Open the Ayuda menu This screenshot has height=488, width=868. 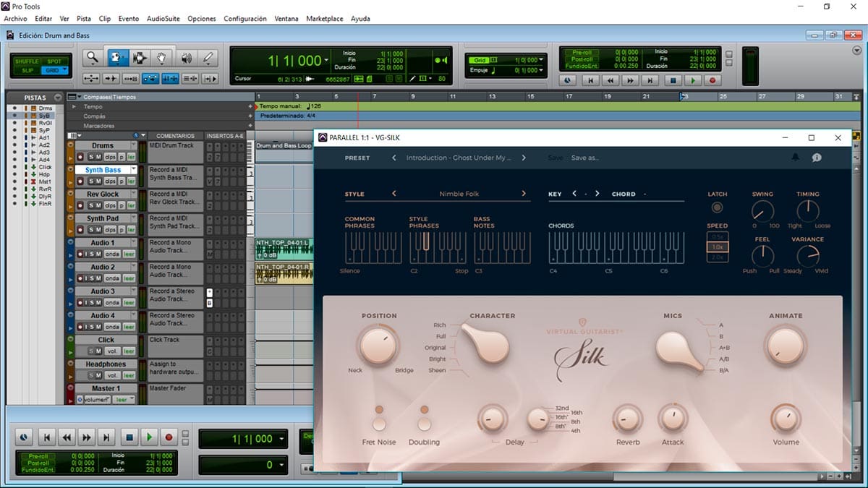click(360, 18)
